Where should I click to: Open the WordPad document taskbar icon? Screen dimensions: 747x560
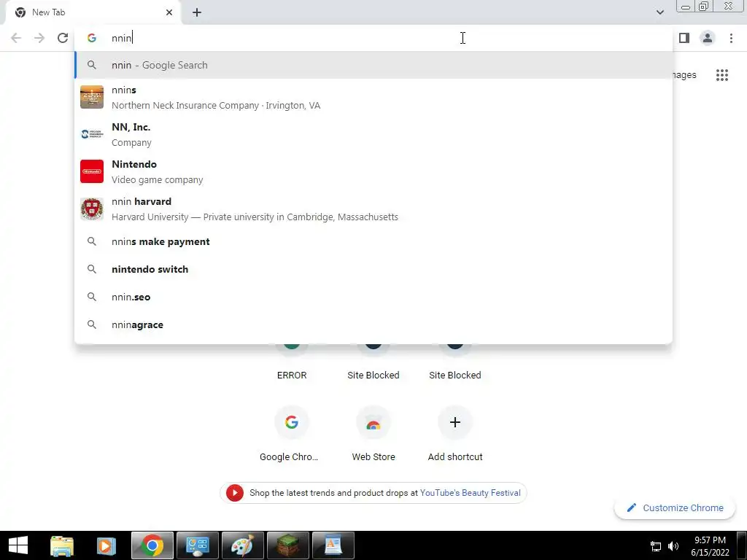[333, 545]
